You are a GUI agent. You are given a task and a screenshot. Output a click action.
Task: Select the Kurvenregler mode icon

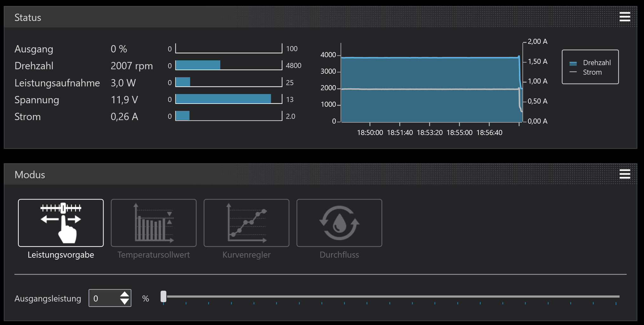[x=246, y=223]
